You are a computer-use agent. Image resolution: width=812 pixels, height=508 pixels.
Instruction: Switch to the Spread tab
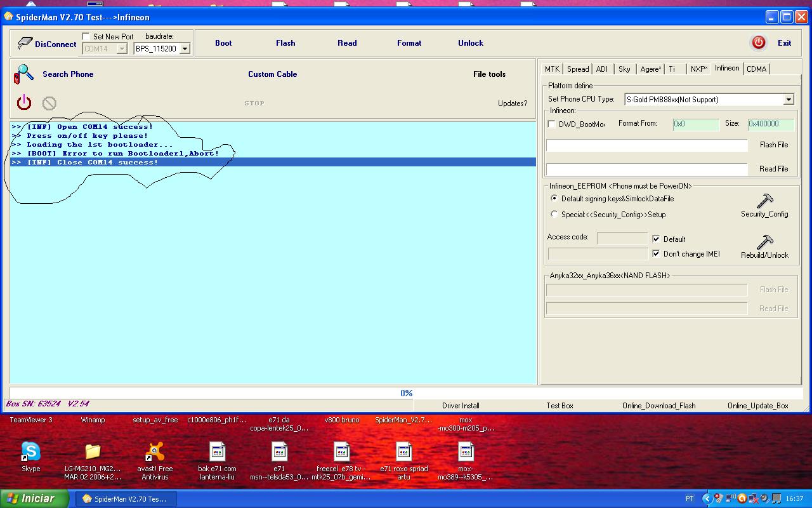pyautogui.click(x=578, y=69)
